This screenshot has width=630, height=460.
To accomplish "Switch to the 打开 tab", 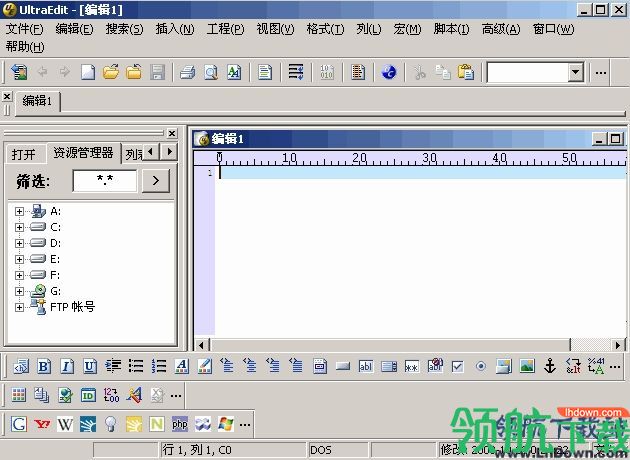I will (x=24, y=154).
